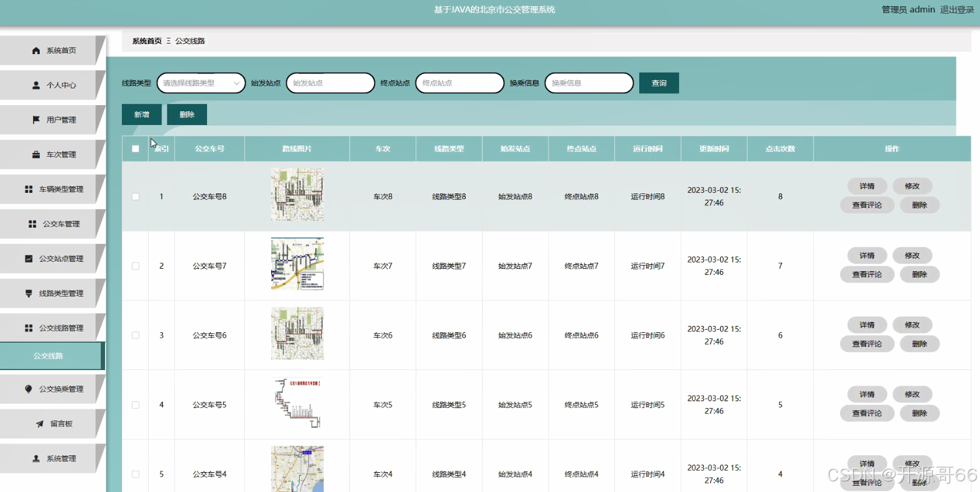Click the 点击次数 column header
The height and width of the screenshot is (492, 980).
click(x=780, y=149)
